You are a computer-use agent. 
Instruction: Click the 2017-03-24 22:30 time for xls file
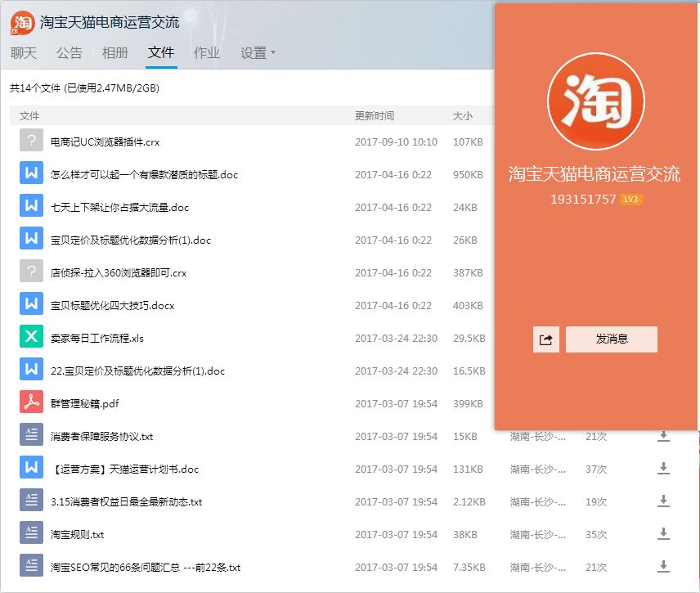tap(396, 339)
